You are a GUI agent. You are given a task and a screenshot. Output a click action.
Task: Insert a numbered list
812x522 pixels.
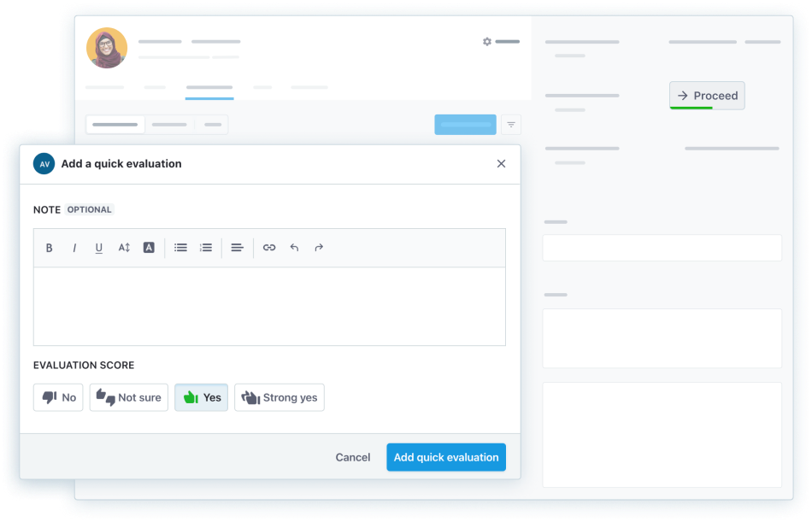(206, 248)
